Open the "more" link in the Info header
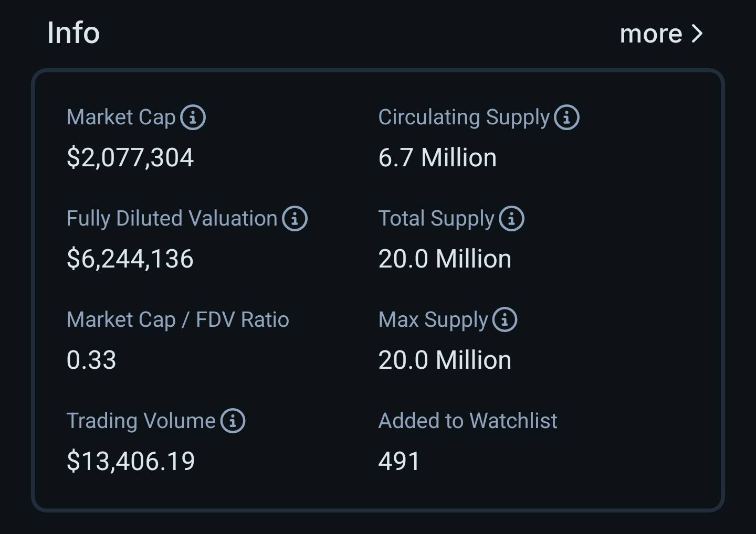 (650, 34)
